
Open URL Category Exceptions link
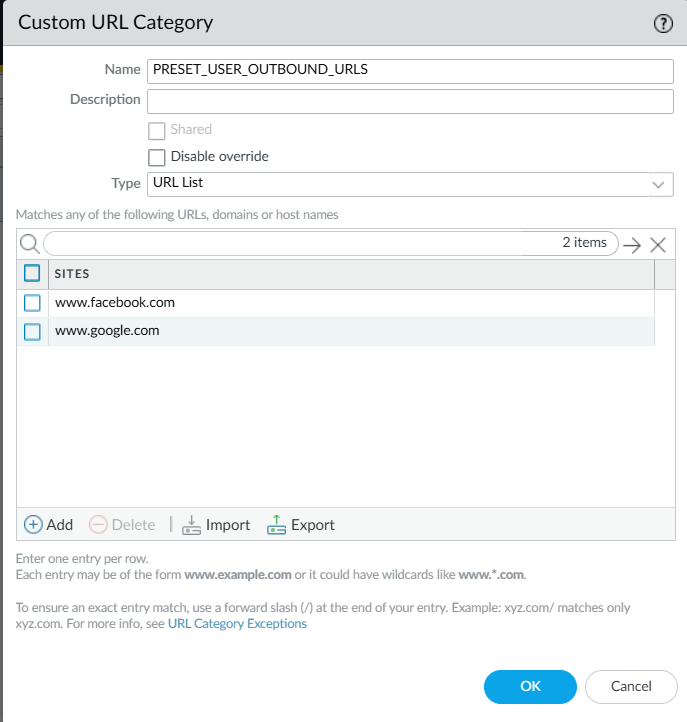coord(237,624)
